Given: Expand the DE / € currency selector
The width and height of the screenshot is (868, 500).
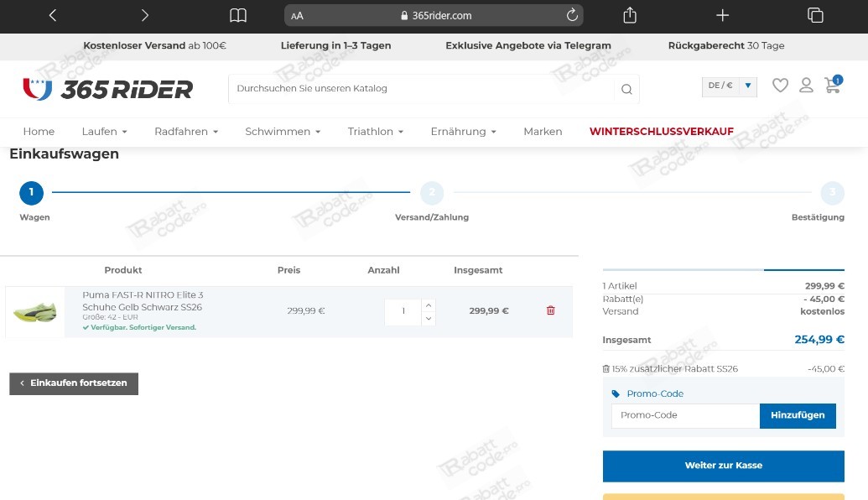Looking at the screenshot, I should [729, 86].
